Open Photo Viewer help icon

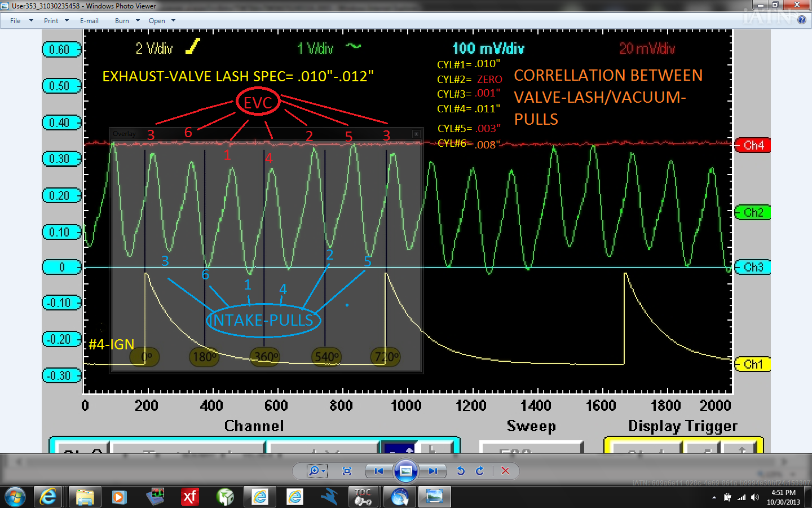[x=801, y=20]
